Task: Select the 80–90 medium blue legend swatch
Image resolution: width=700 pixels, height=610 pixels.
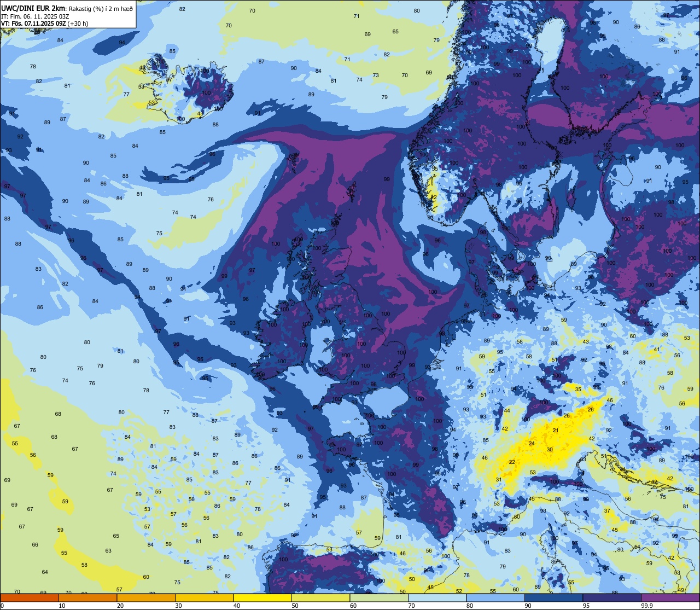Action: tap(495, 598)
